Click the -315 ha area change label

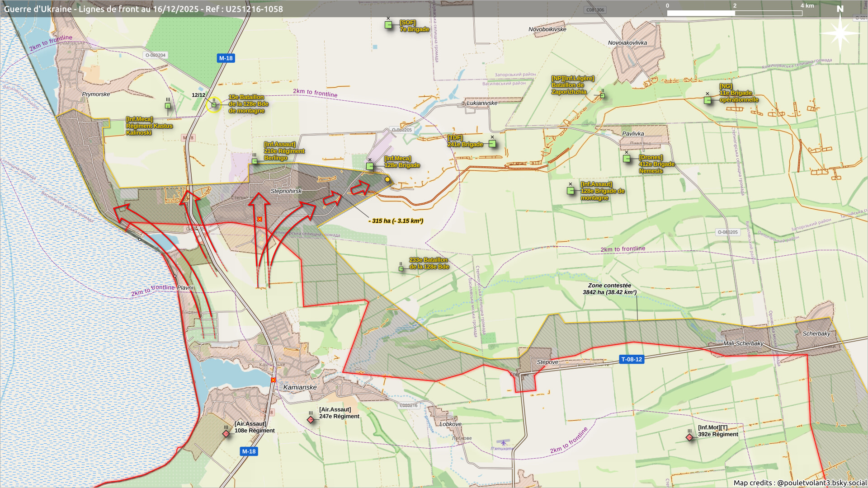[396, 221]
